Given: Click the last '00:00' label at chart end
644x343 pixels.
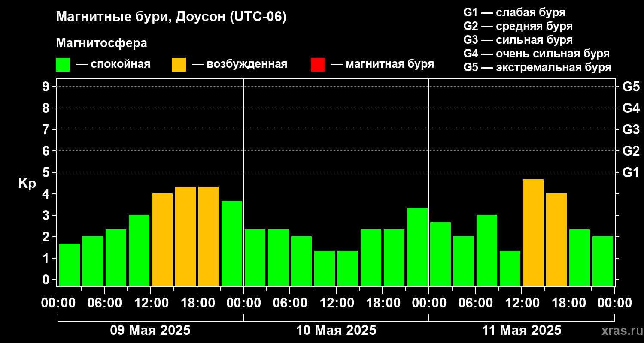Looking at the screenshot, I should coord(614,303).
